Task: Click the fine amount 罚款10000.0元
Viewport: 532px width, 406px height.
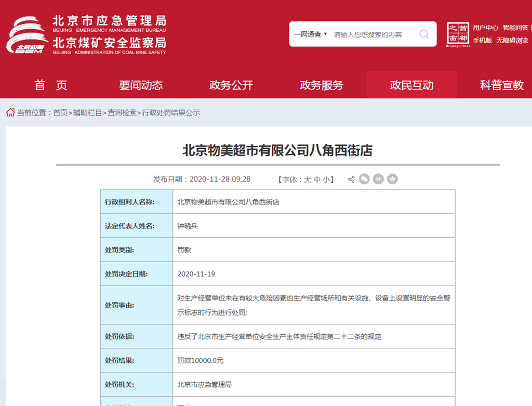Action: (x=201, y=360)
